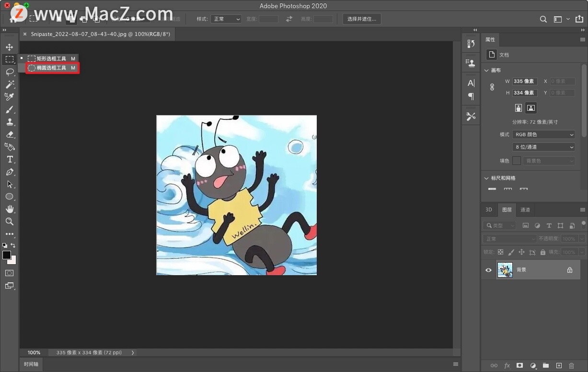Select the Clone Stamp tool
Image resolution: width=588 pixels, height=372 pixels.
[9, 122]
